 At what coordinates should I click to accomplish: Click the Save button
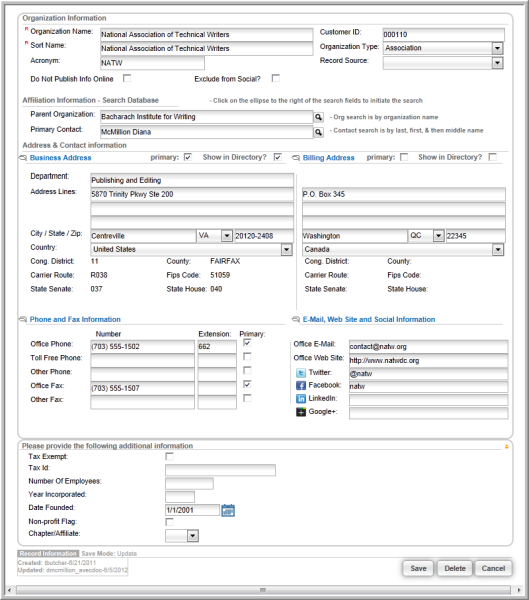[418, 568]
